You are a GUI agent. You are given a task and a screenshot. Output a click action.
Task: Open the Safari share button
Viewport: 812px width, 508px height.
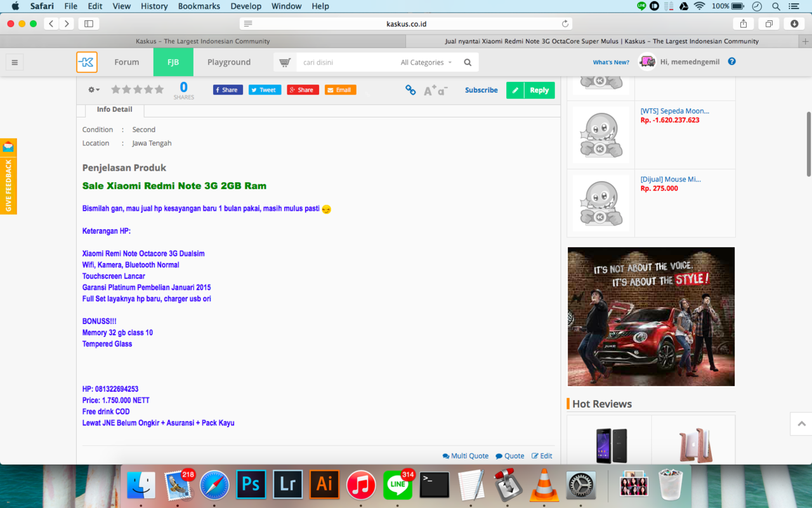click(x=743, y=23)
